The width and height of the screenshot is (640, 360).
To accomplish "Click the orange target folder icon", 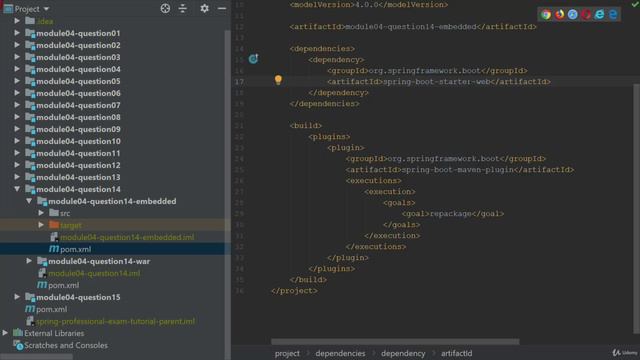I will pos(54,225).
